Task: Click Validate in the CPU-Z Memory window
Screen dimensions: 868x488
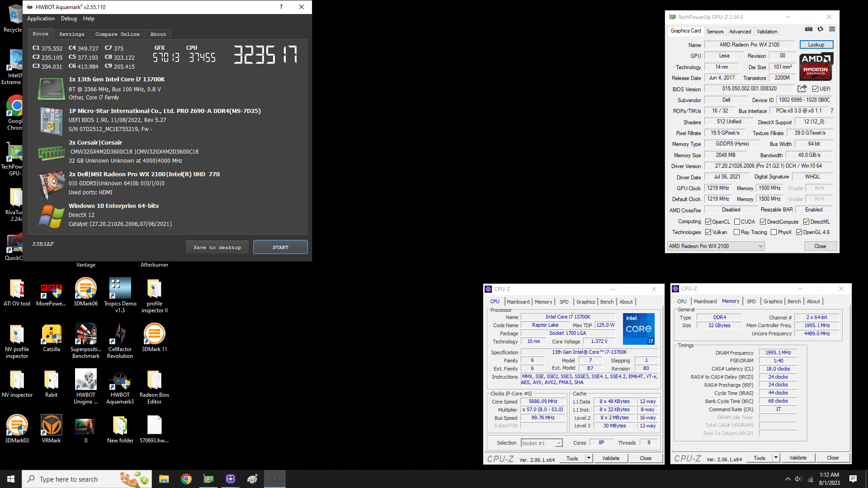Action: (798, 458)
